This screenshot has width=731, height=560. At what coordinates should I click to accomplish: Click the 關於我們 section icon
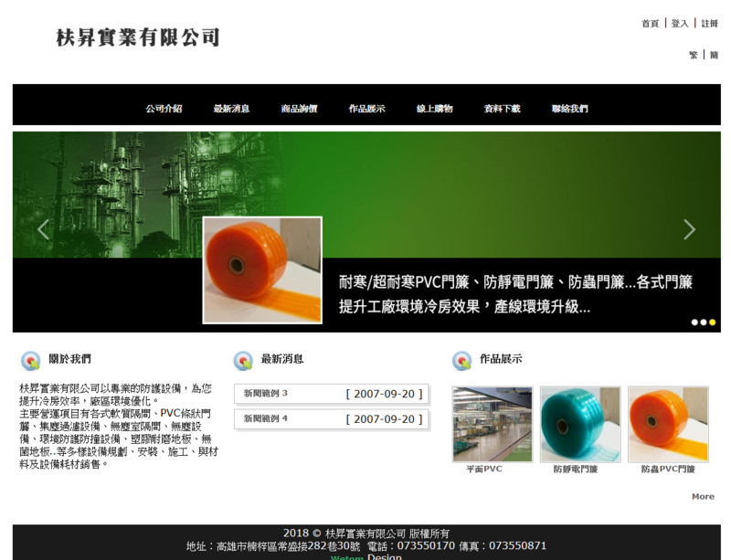click(31, 361)
